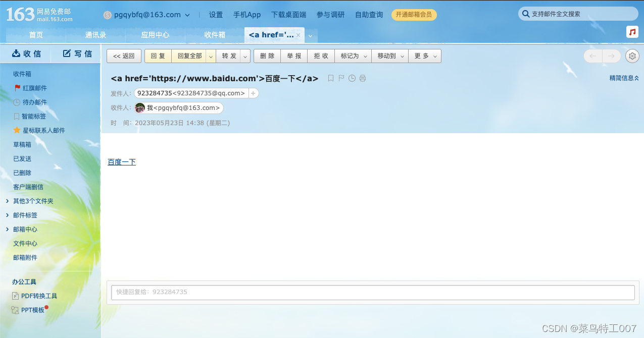Click account coin icon beside email address

click(107, 15)
